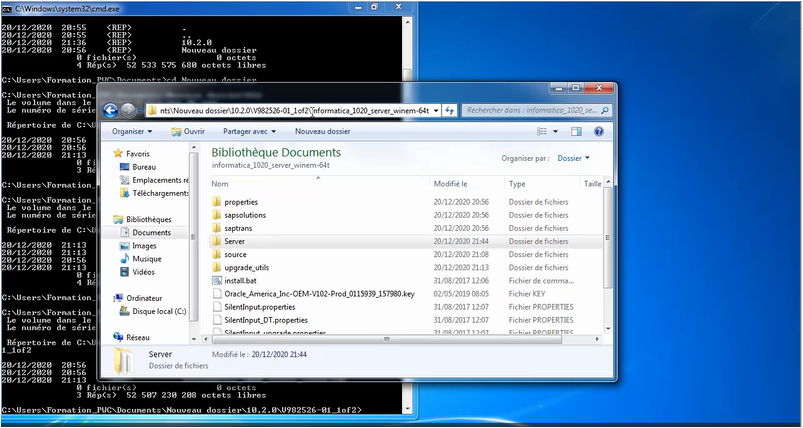
Task: Click the Ouvrir toolbar button
Action: coord(188,131)
